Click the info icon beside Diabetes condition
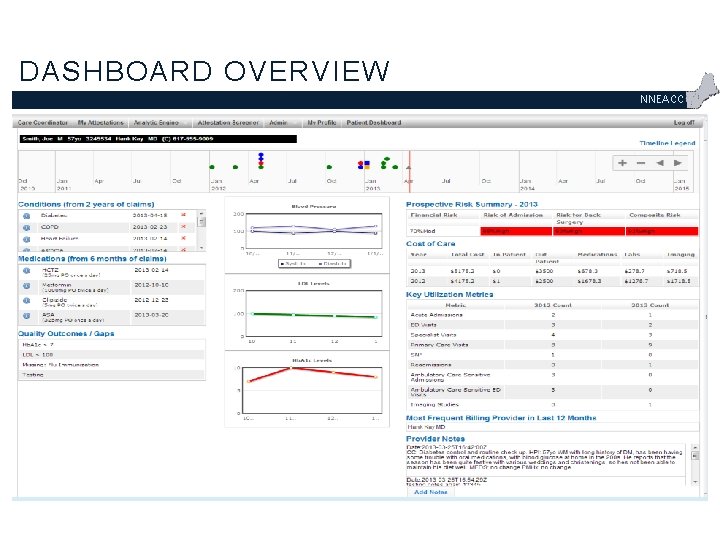The width and height of the screenshot is (720, 540). tap(27, 216)
